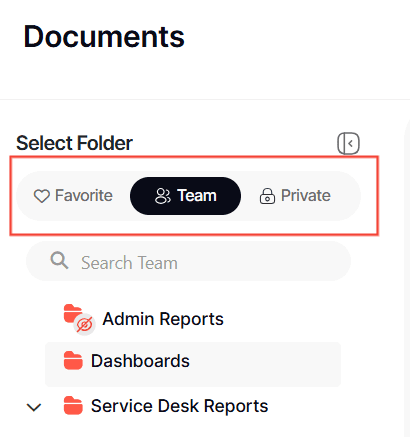Click hidden-eye badge on Admin Reports folder

point(84,324)
